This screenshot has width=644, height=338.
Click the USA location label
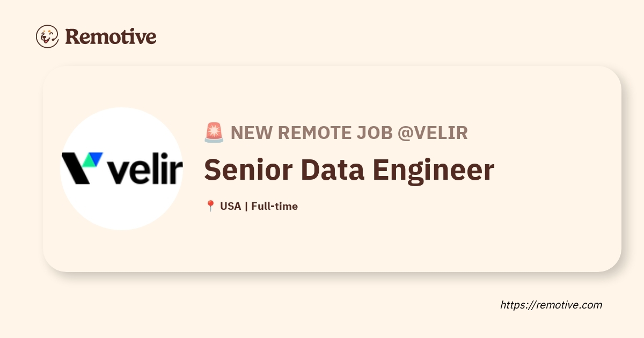pos(230,206)
